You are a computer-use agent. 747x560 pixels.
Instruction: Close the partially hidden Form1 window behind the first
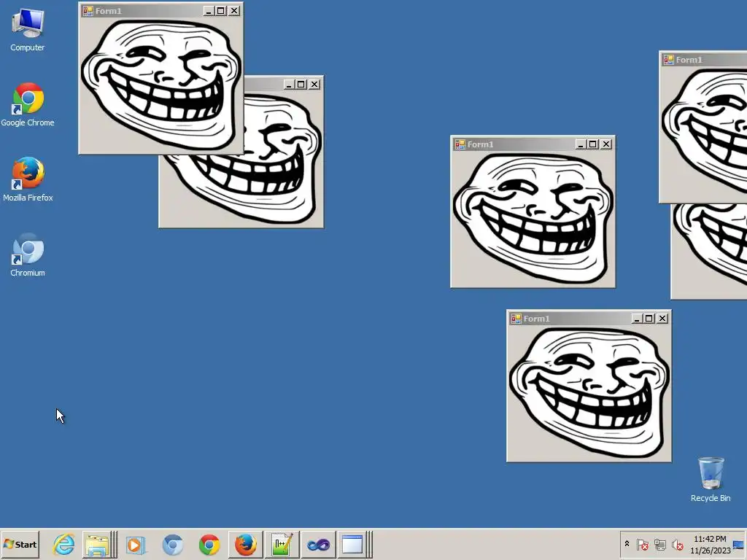pyautogui.click(x=314, y=85)
